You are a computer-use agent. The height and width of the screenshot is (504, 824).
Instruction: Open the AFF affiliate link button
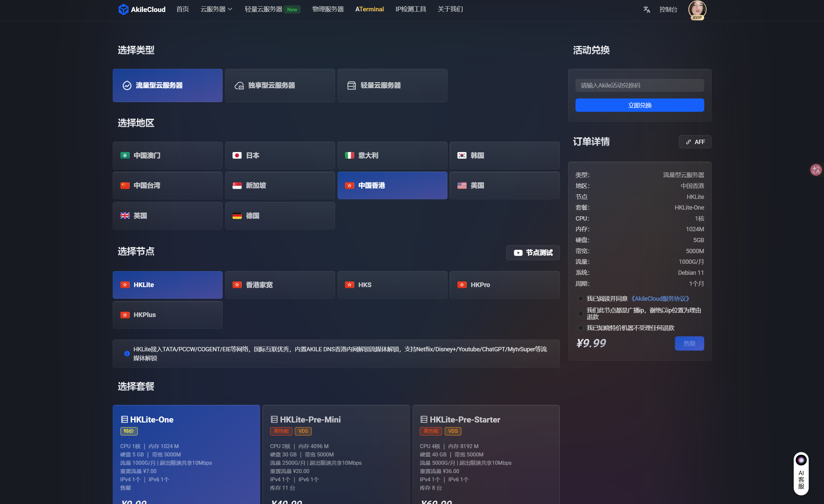coord(695,142)
